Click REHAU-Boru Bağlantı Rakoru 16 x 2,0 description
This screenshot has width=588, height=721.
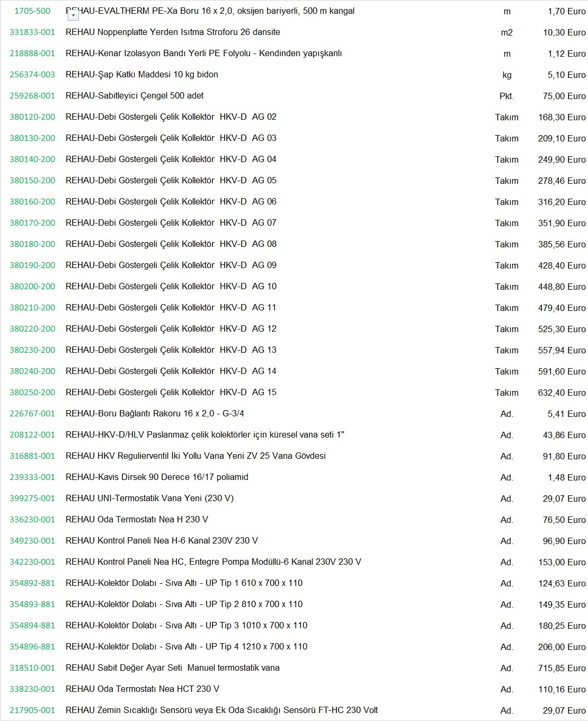pyautogui.click(x=155, y=414)
